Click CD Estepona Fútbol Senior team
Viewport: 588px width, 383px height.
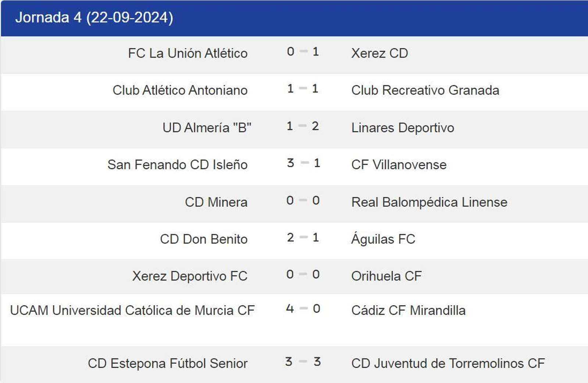[x=168, y=364]
